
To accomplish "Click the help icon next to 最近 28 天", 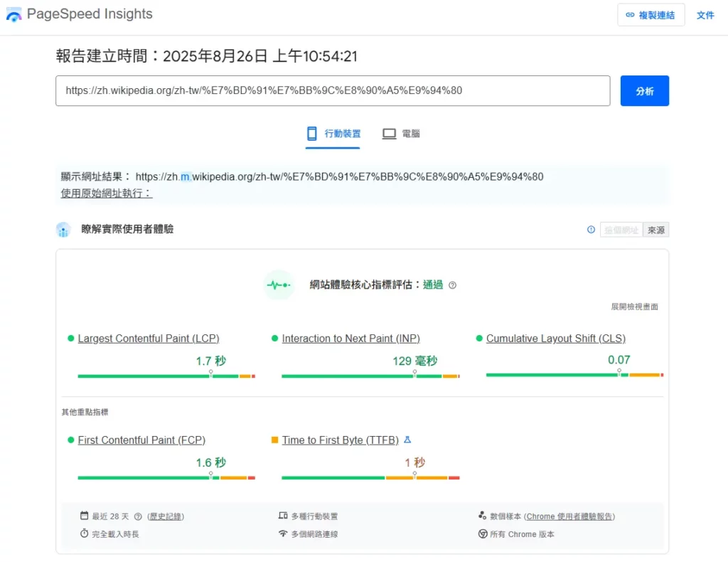I will 138,516.
